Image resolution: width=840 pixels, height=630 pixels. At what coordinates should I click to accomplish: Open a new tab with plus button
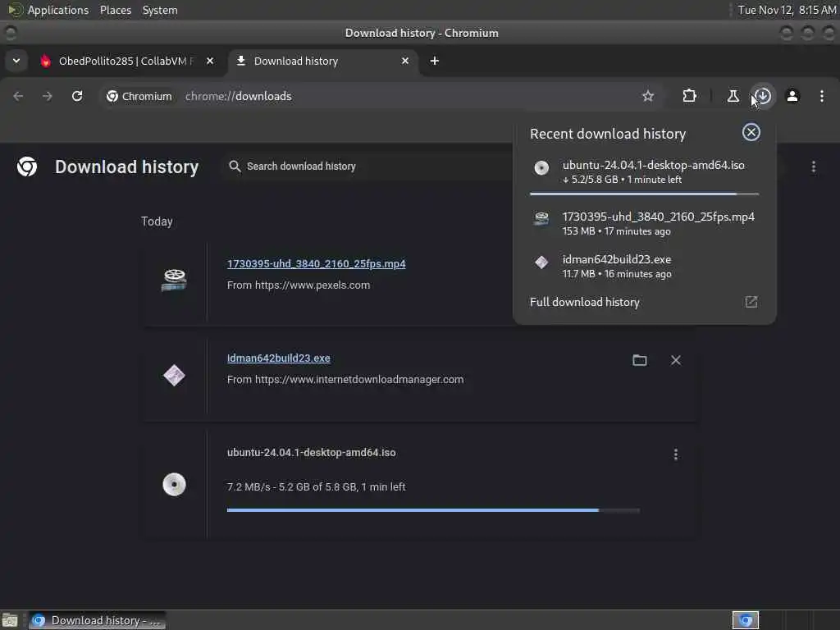435,61
